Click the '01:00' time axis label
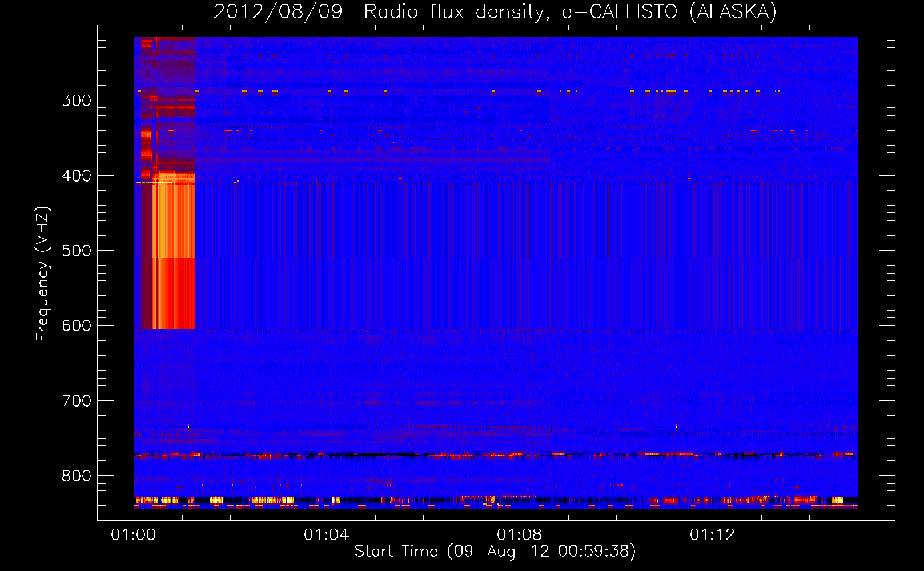Image resolution: width=924 pixels, height=571 pixels. [x=134, y=535]
